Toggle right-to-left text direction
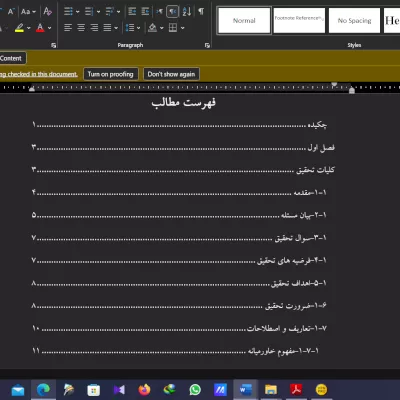400x400 pixels. pyautogui.click(x=172, y=12)
